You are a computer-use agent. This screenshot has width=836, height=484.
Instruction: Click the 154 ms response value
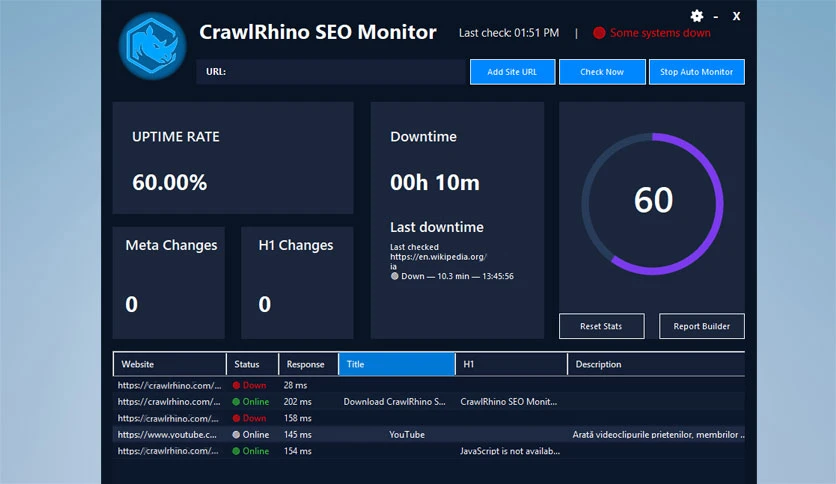(x=298, y=451)
